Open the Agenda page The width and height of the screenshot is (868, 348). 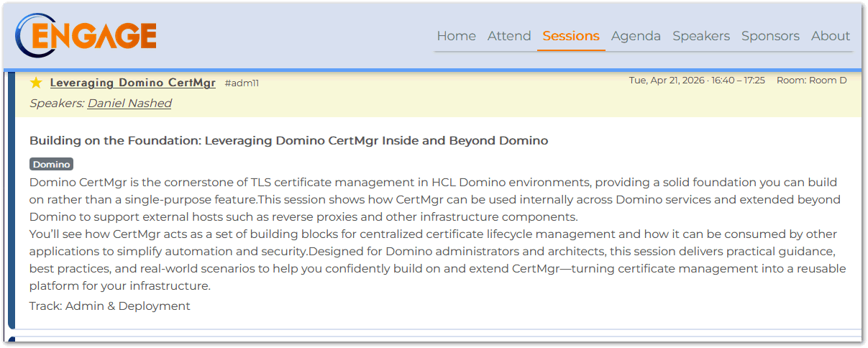636,36
